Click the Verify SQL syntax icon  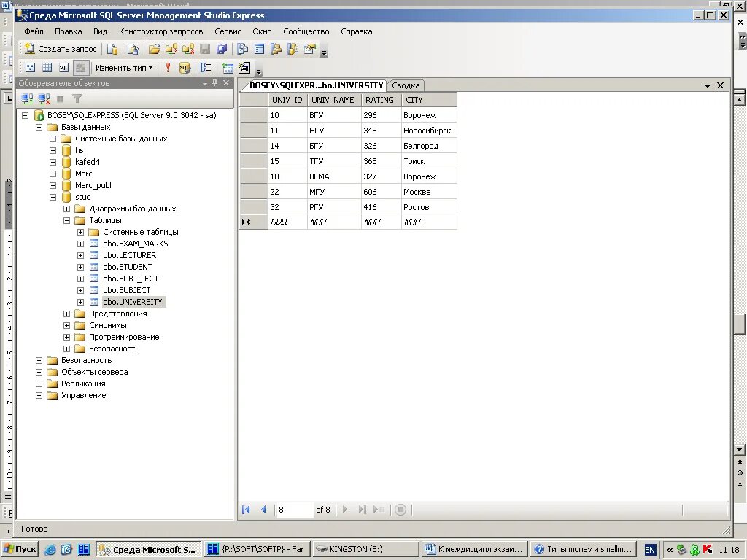pyautogui.click(x=185, y=68)
